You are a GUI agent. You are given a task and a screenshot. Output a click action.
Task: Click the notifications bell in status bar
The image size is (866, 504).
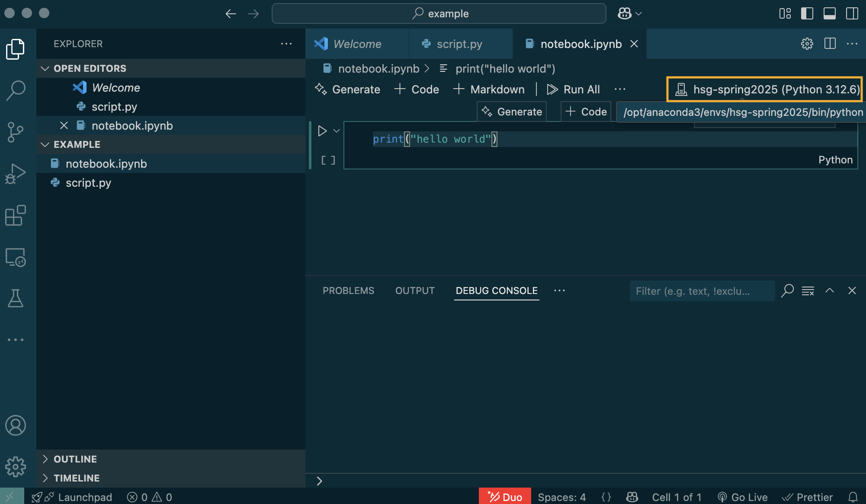point(853,497)
